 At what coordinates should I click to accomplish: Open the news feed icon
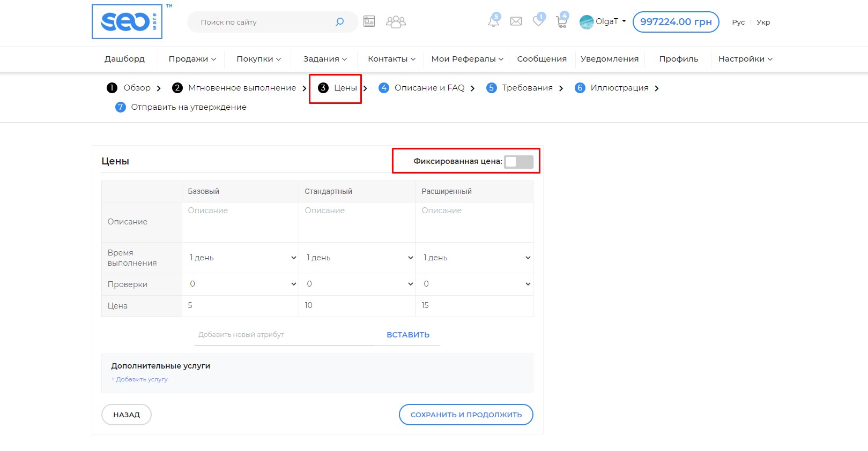pos(369,21)
